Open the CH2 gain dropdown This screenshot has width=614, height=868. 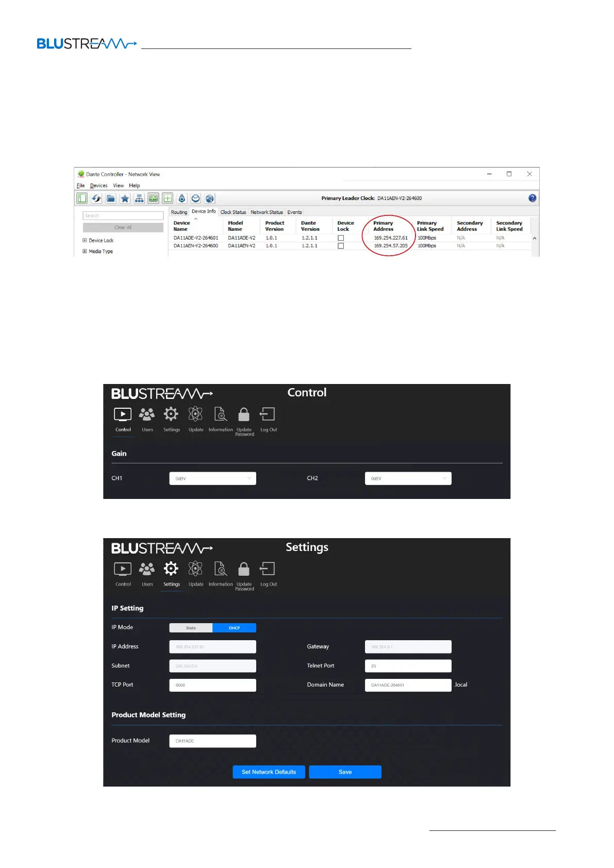pos(408,478)
